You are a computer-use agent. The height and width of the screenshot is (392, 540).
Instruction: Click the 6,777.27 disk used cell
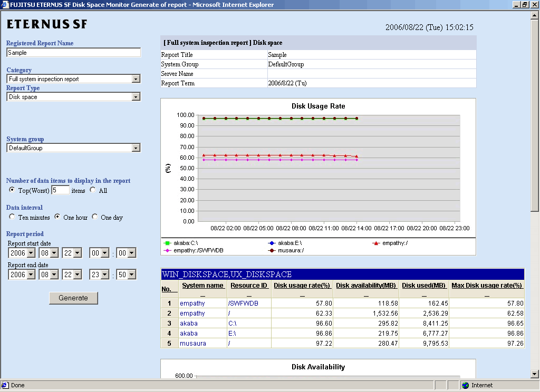tap(425, 333)
